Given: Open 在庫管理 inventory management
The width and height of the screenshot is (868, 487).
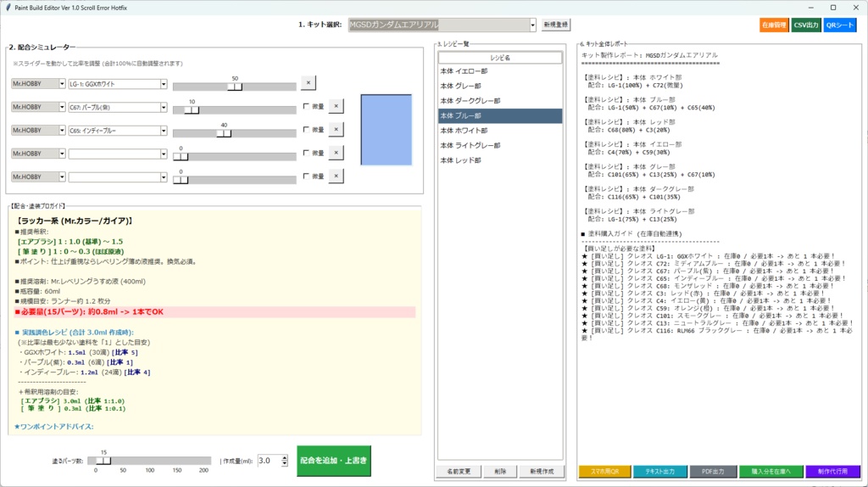Looking at the screenshot, I should (x=774, y=25).
